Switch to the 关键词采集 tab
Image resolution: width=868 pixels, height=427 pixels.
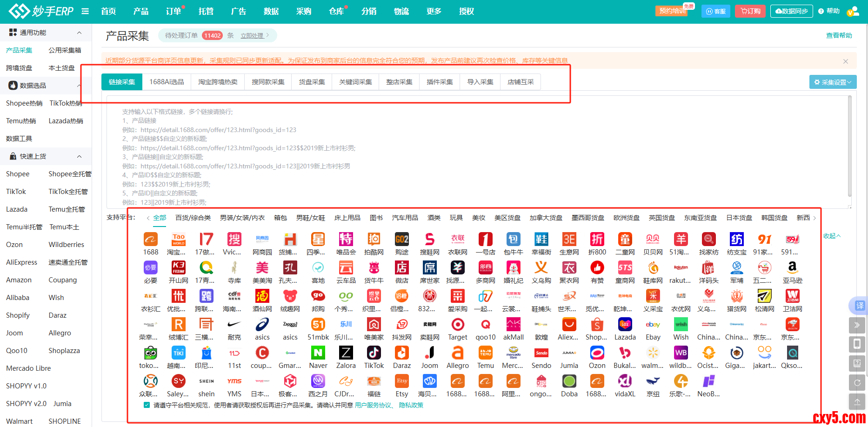[x=355, y=82]
